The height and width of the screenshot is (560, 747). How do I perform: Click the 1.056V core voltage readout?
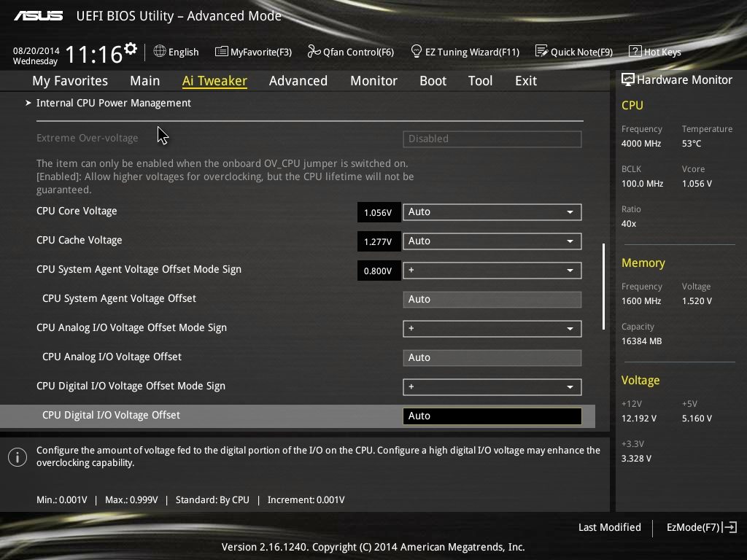tap(379, 212)
